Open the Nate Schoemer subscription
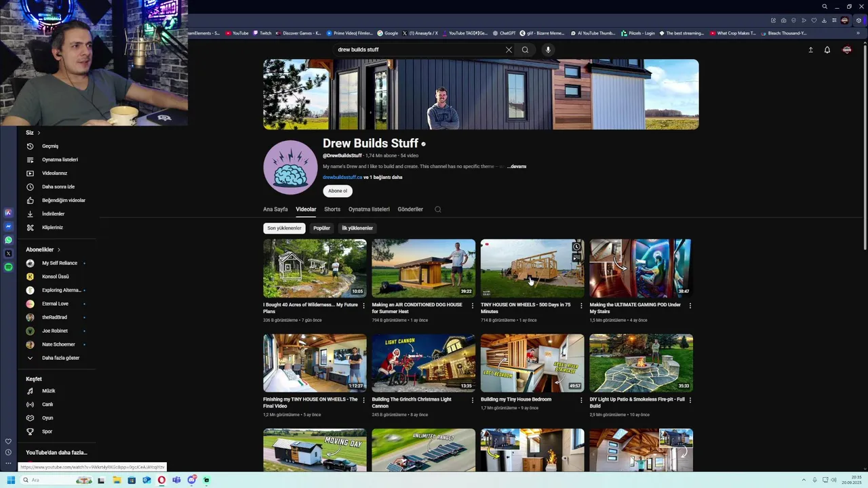Screen dimensions: 868x488 [57, 344]
